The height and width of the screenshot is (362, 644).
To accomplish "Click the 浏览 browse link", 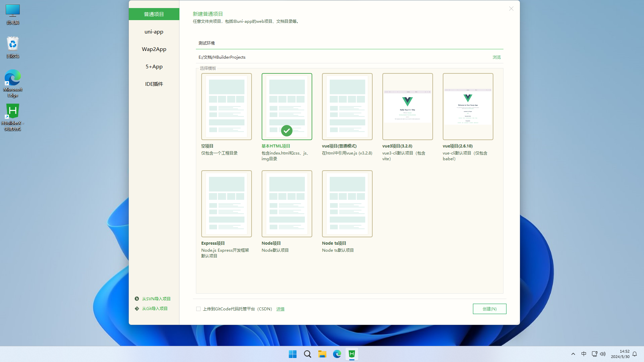I will click(x=496, y=57).
